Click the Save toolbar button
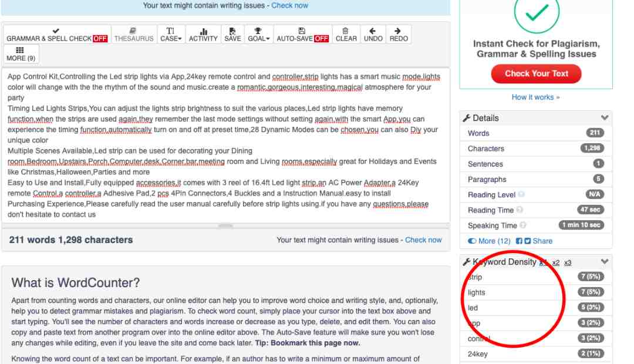The height and width of the screenshot is (364, 634). (x=232, y=35)
